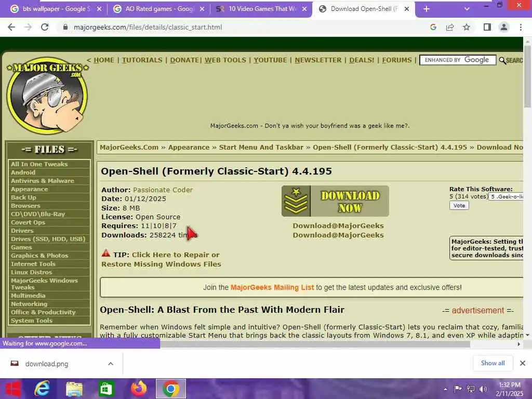This screenshot has width=532, height=399.
Task: Open a new tab with plus icon
Action: click(x=427, y=9)
